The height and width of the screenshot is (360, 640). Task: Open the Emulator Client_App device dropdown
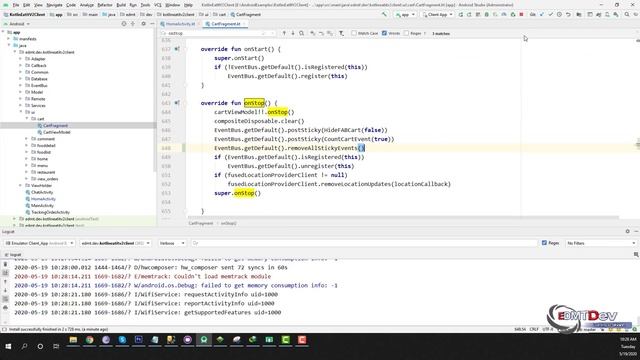(x=39, y=243)
